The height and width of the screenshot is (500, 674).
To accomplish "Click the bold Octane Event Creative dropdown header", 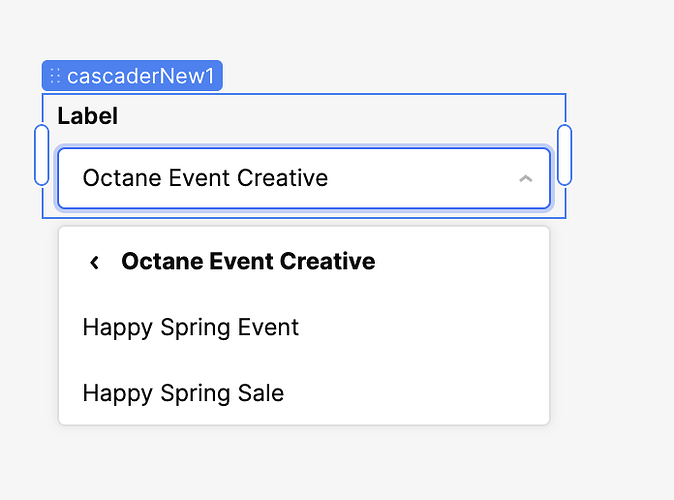I will click(248, 262).
